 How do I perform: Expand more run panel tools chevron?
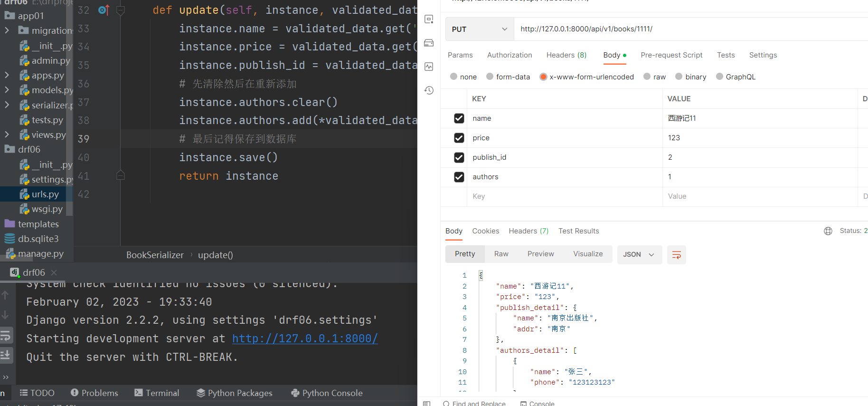point(6,377)
